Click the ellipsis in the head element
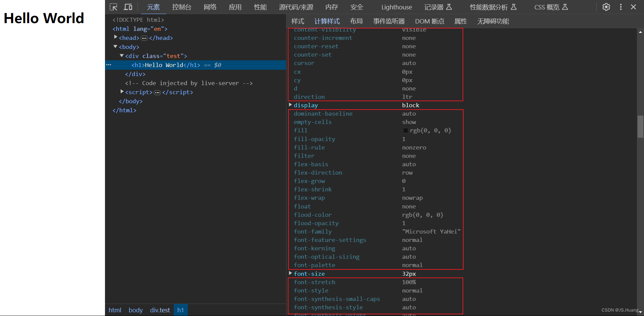Viewport: 644px width, 316px height. coord(144,38)
